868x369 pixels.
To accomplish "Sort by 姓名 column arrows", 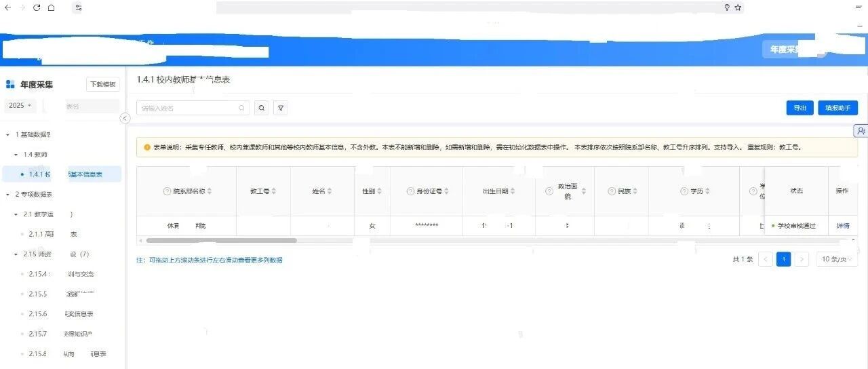I will (x=330, y=191).
